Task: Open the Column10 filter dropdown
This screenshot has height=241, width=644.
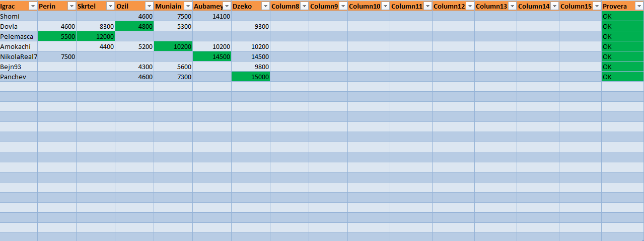Action: 385,6
